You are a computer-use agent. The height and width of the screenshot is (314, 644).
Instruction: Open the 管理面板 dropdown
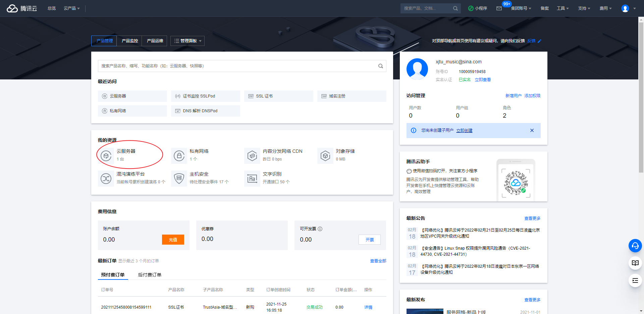click(x=187, y=41)
